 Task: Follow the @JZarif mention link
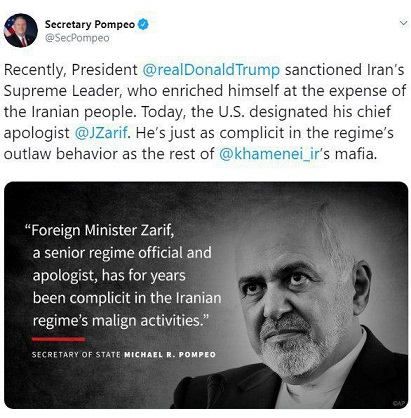(101, 133)
